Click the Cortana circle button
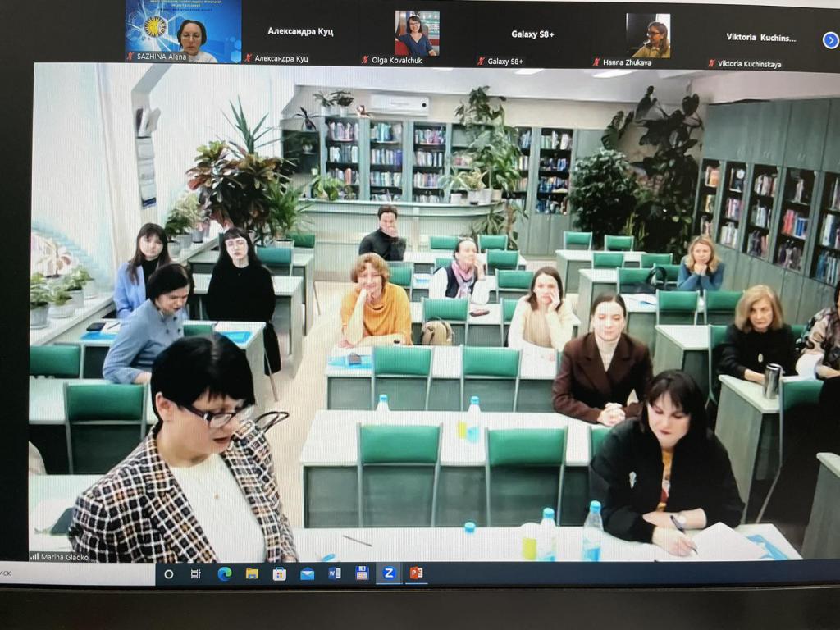This screenshot has width=840, height=630. coord(169,573)
